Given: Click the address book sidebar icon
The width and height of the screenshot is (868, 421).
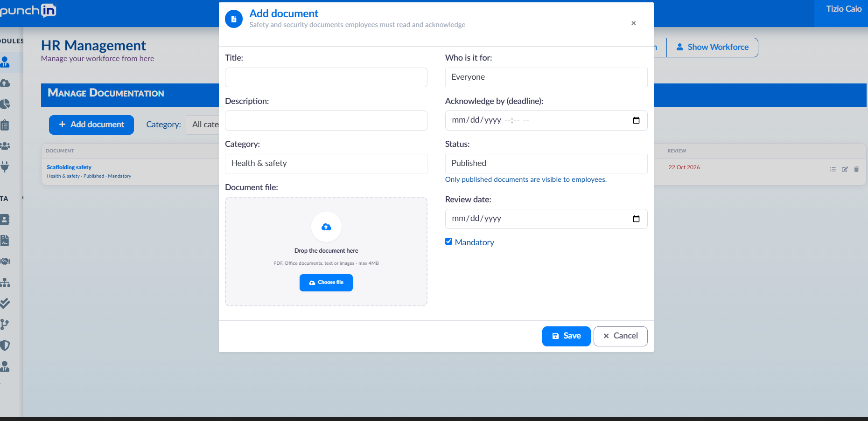Looking at the screenshot, I should click(x=5, y=220).
